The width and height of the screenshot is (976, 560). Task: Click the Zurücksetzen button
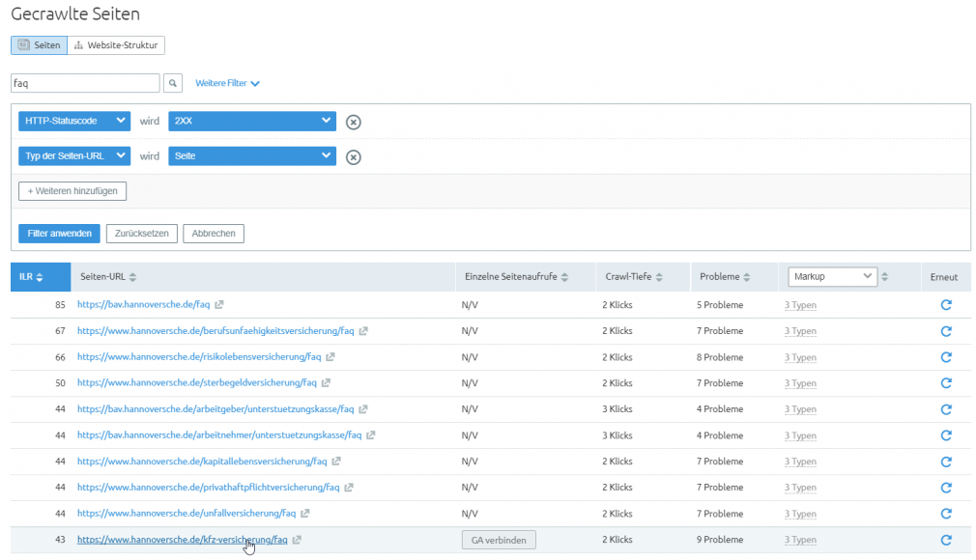(142, 234)
